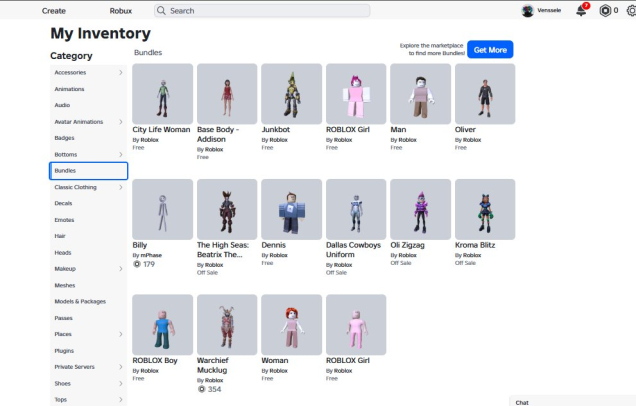Select the Bundles category

(x=88, y=171)
